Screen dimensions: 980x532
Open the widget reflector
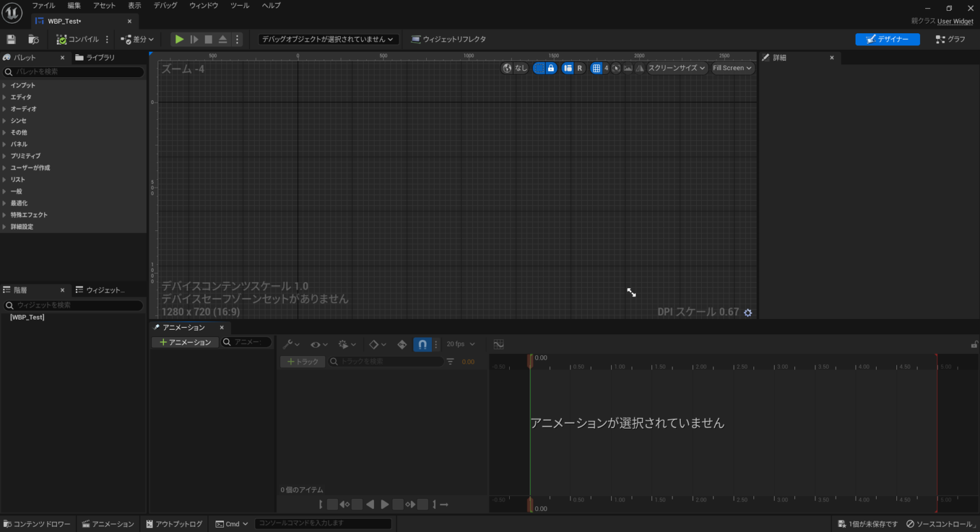449,39
